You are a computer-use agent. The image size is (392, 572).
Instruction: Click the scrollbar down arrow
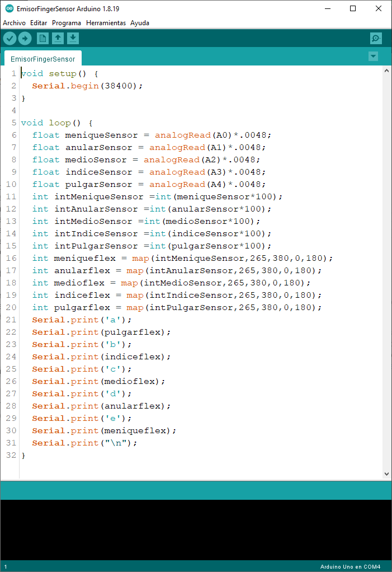tap(386, 474)
